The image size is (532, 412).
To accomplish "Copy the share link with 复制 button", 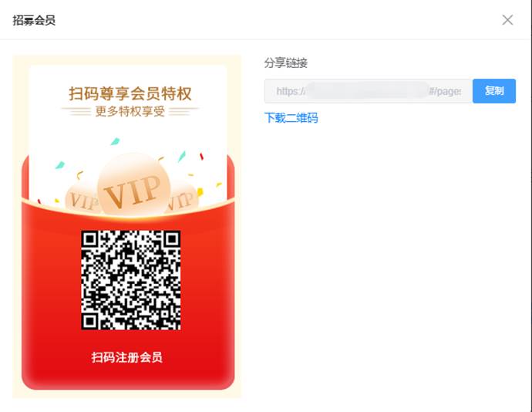I will point(494,91).
